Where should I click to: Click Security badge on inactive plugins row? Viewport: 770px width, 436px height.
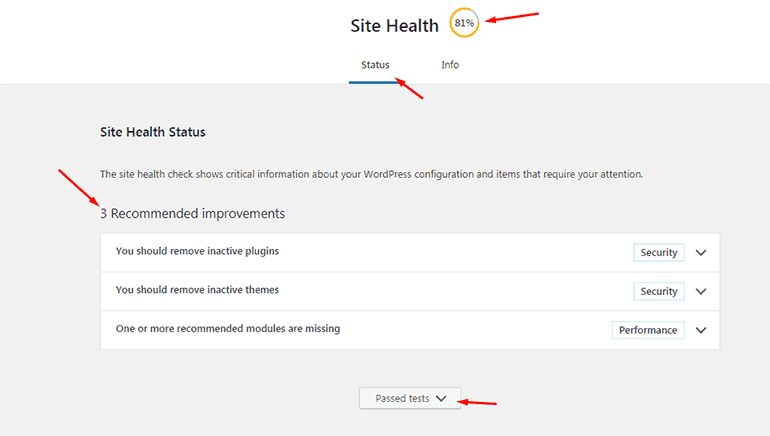point(659,252)
